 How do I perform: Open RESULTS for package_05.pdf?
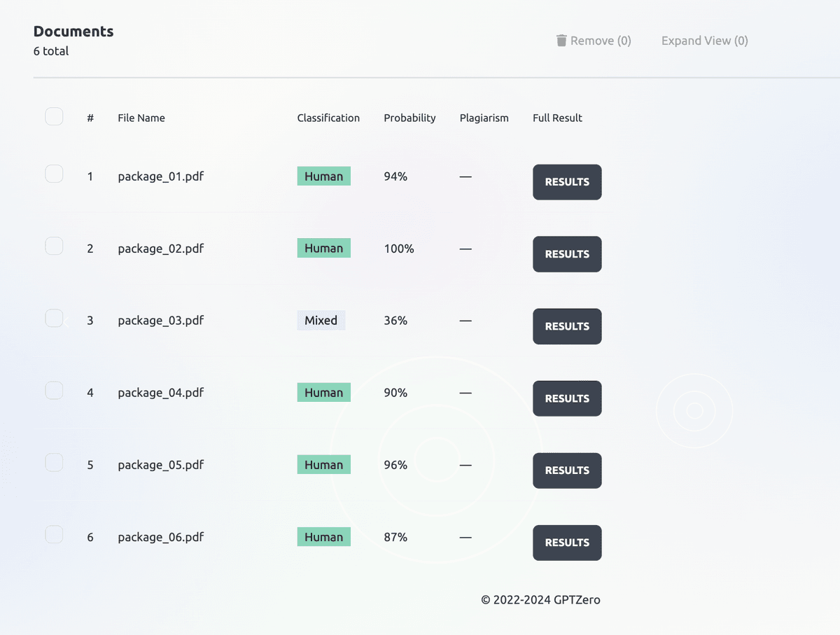[x=567, y=470]
